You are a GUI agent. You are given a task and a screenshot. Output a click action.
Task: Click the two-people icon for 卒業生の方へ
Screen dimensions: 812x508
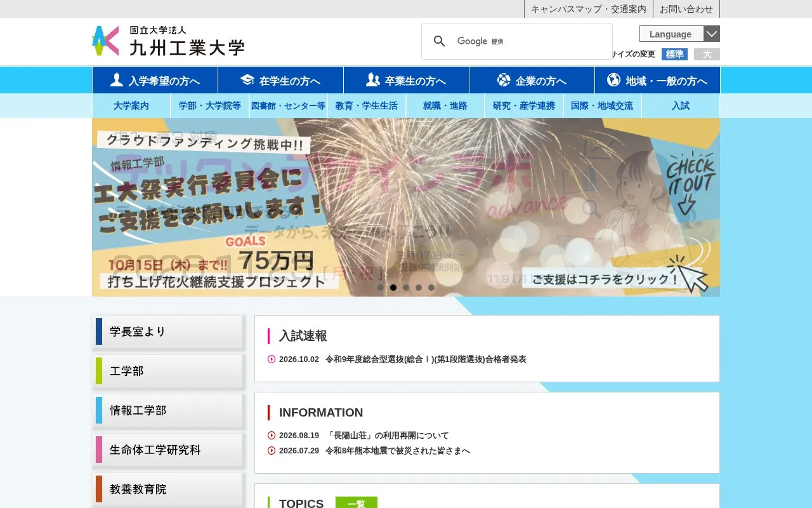coord(373,80)
